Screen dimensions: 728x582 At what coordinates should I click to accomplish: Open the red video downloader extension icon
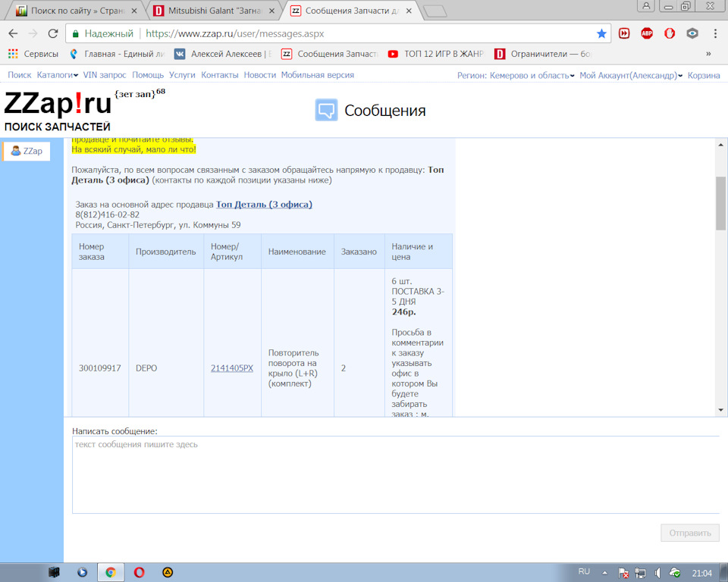click(624, 33)
